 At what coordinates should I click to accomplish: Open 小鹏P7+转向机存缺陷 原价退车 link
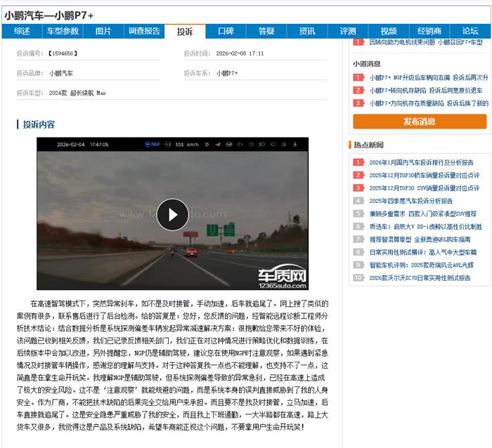[x=426, y=91]
